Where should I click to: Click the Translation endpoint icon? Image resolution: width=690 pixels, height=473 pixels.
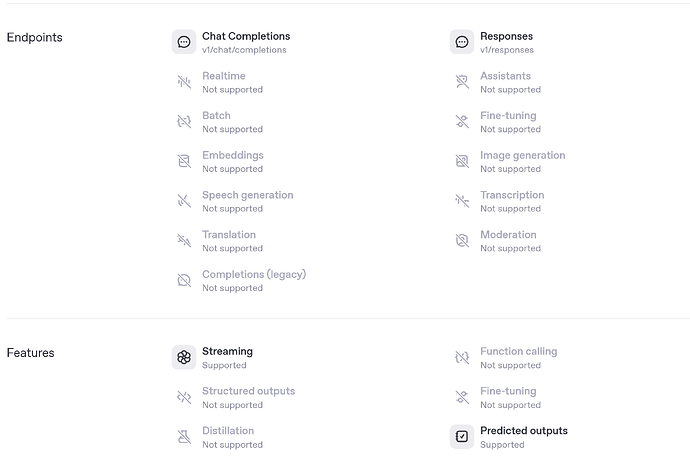(x=184, y=240)
